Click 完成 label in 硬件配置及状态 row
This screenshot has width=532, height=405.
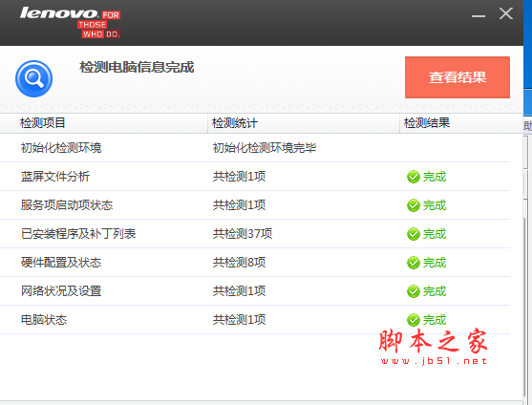coord(435,263)
